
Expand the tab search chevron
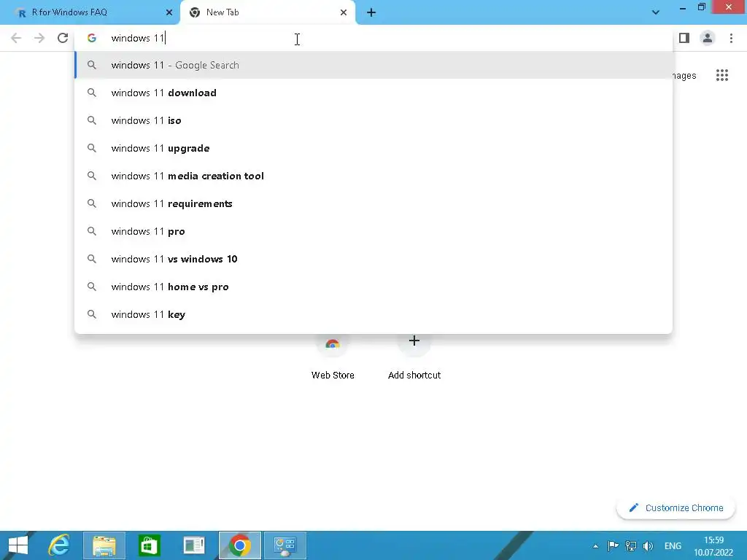(656, 12)
